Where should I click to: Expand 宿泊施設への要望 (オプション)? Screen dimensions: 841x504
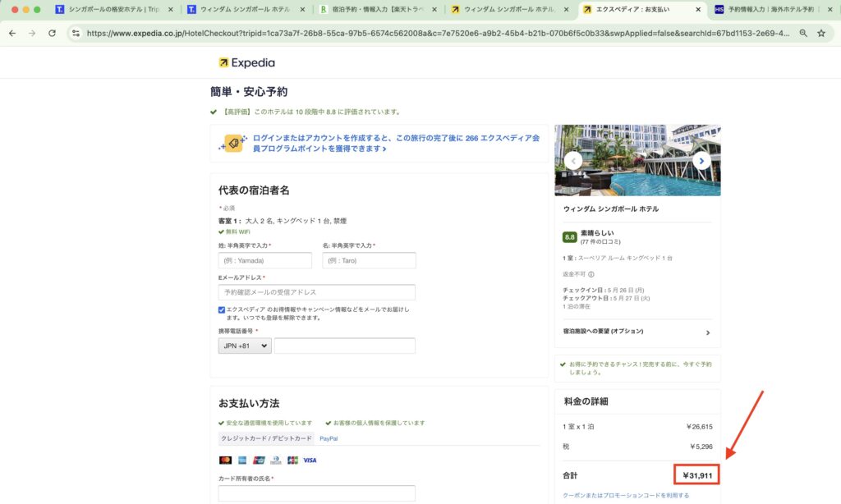coord(637,332)
